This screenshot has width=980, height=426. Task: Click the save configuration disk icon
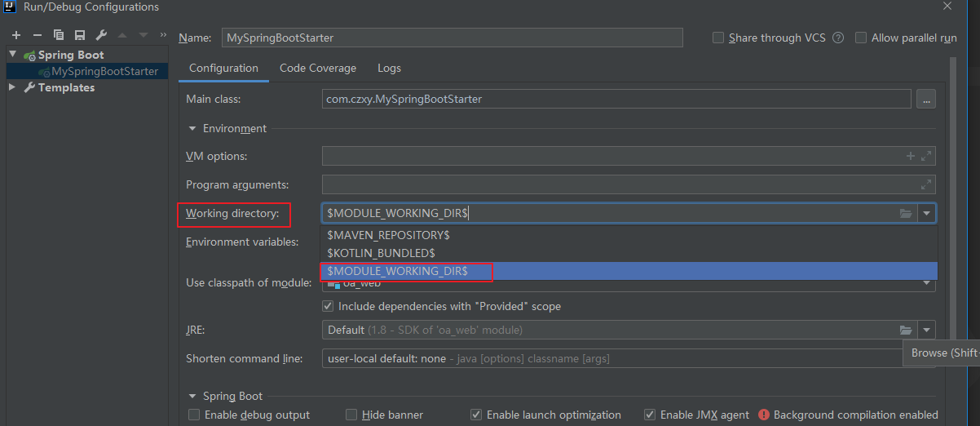(80, 35)
